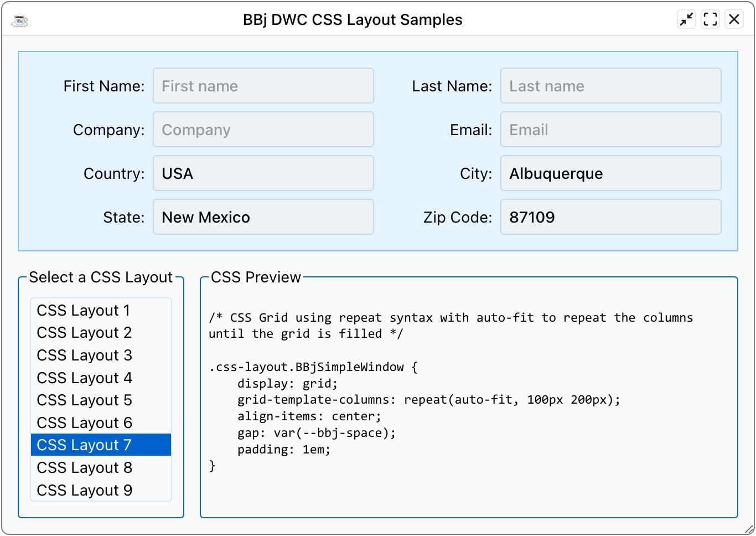Switch to CSS Layout 6

coord(101,423)
